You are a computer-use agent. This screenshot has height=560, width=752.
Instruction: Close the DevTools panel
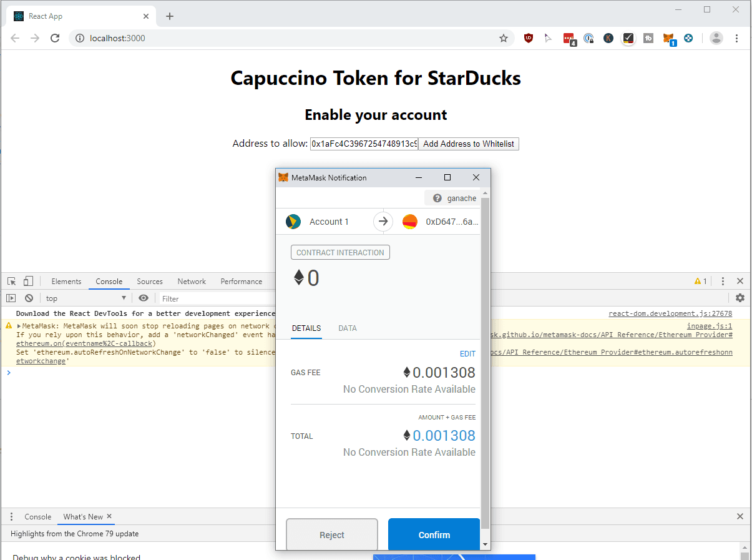coord(740,282)
